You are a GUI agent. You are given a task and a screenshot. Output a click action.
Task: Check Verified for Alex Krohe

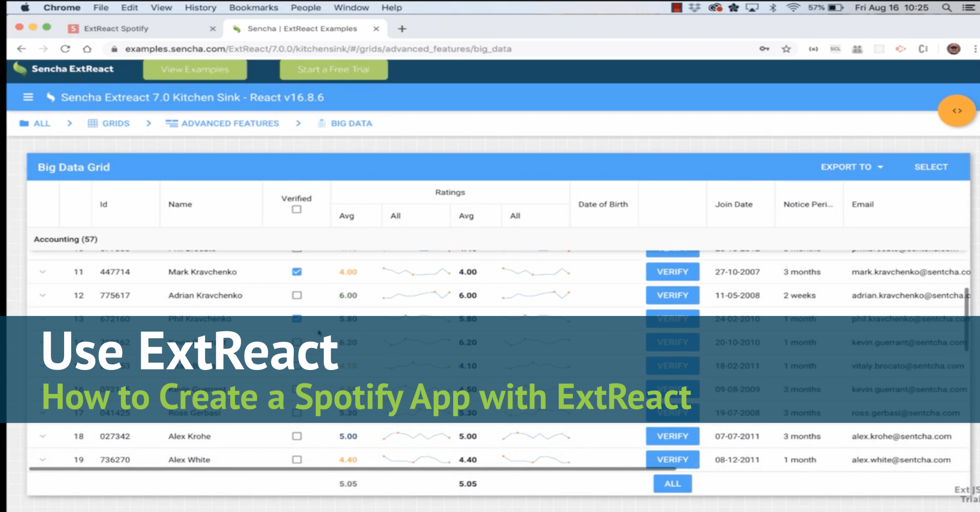tap(297, 436)
